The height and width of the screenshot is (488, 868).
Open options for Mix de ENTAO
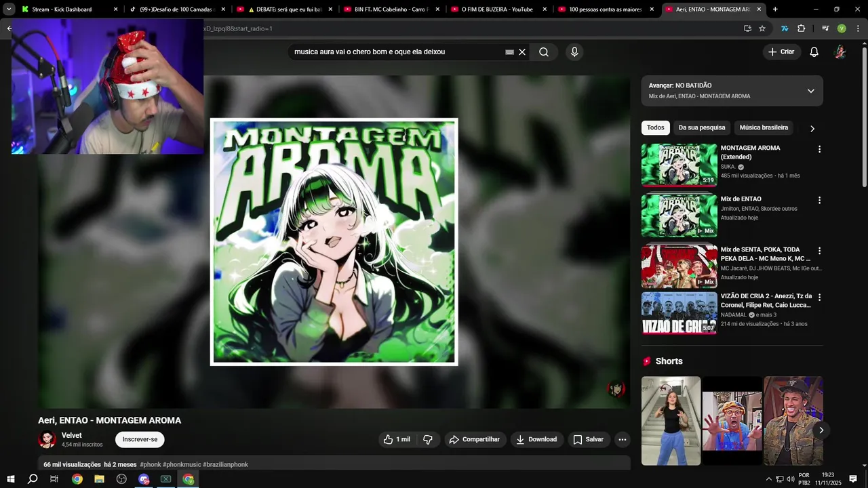point(819,201)
